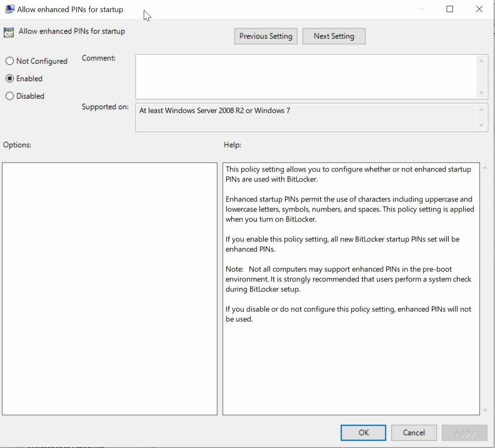Select the Enabled radio button
The image size is (495, 448).
10,79
